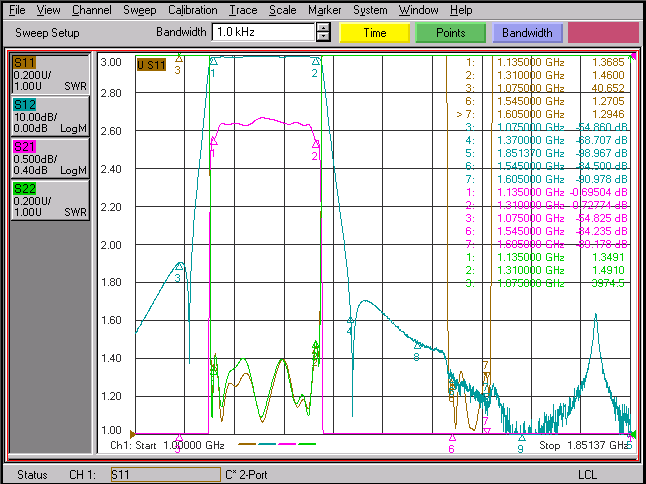Decrease bandwidth with the down stepper arrow
The height and width of the screenshot is (484, 646).
(x=323, y=37)
